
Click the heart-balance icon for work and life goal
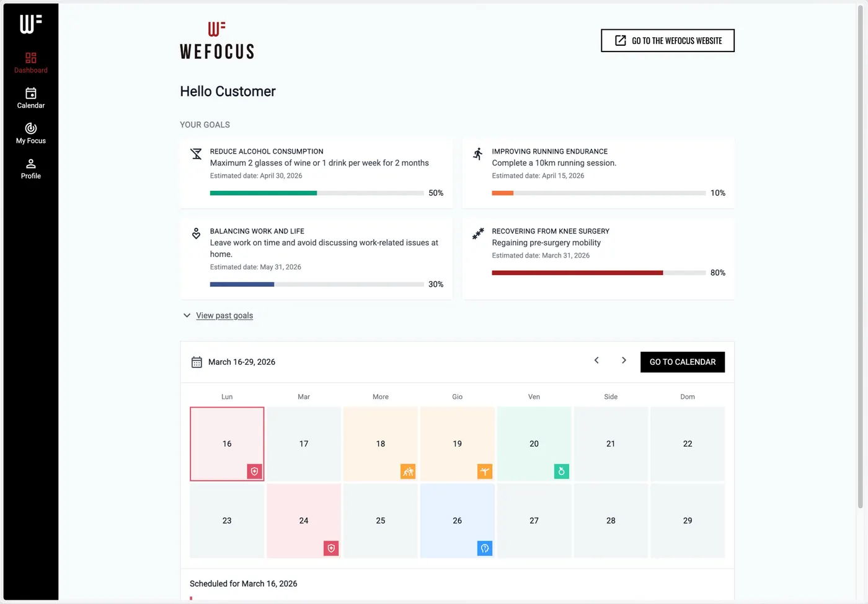click(196, 234)
